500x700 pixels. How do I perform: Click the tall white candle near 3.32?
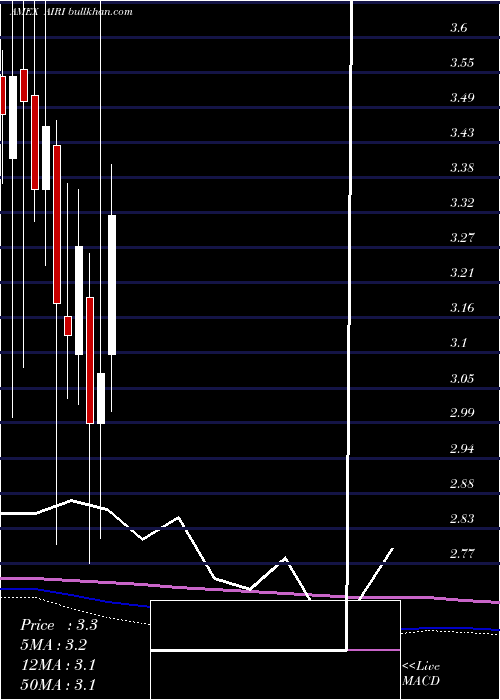coord(112,285)
